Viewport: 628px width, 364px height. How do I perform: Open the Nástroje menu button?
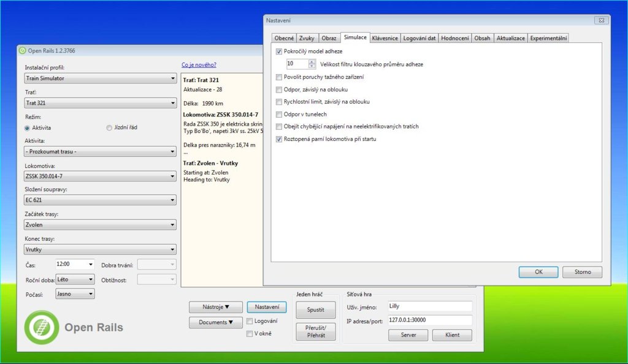(x=215, y=307)
